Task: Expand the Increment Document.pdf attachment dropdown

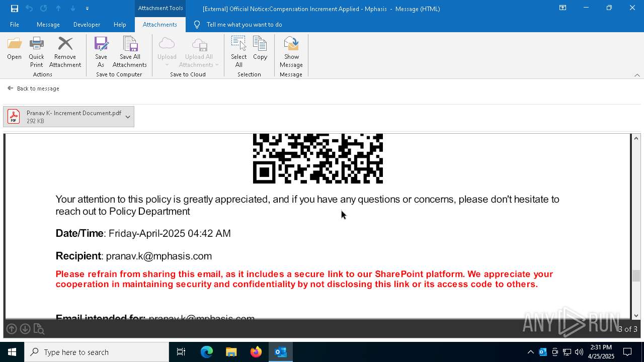Action: [128, 117]
